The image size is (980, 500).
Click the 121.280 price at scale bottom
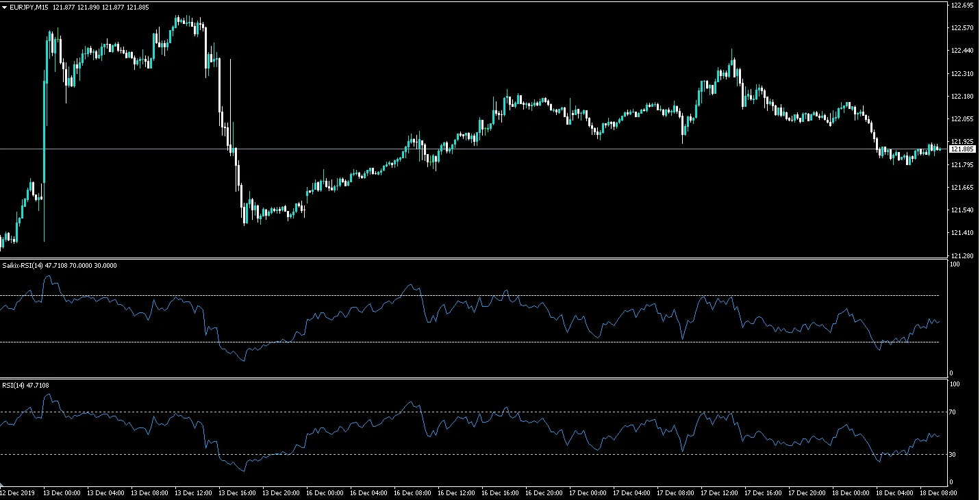click(962, 255)
